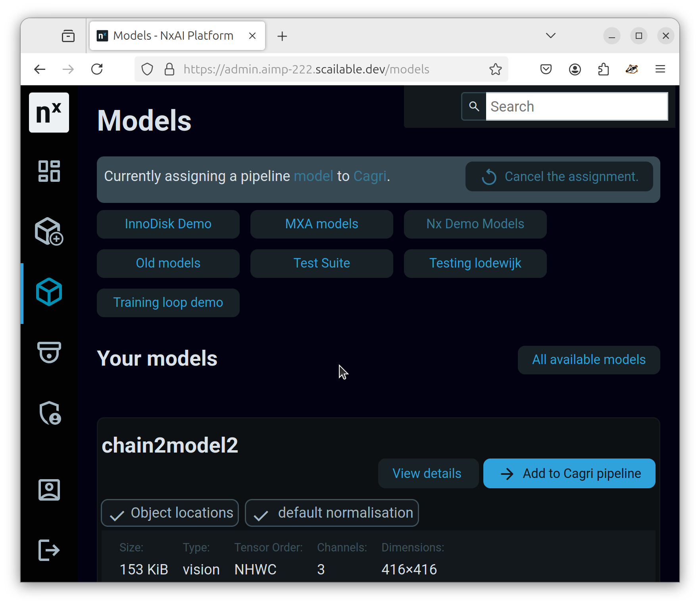Click the Search input field
Viewport: 700px width, 605px height.
(x=577, y=106)
